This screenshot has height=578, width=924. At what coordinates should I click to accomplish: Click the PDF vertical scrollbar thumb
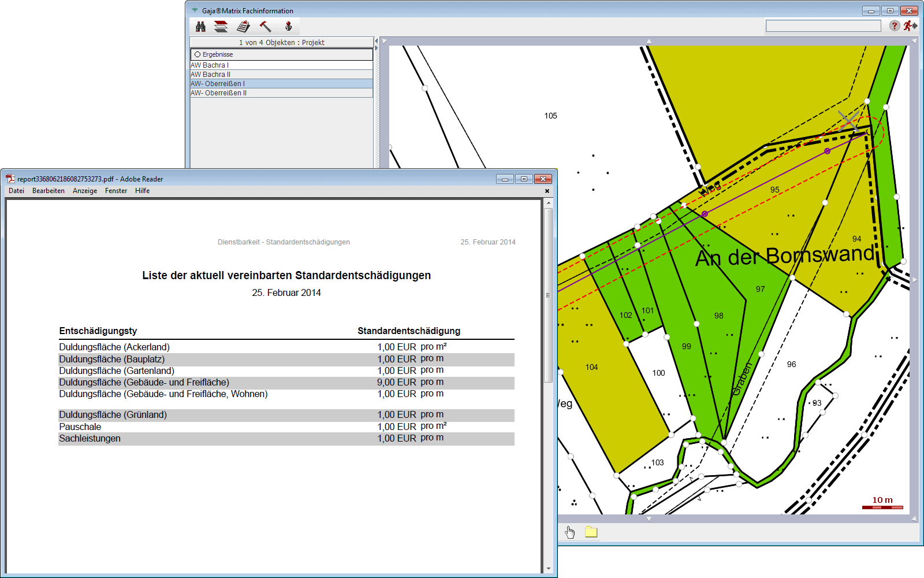tap(548, 295)
